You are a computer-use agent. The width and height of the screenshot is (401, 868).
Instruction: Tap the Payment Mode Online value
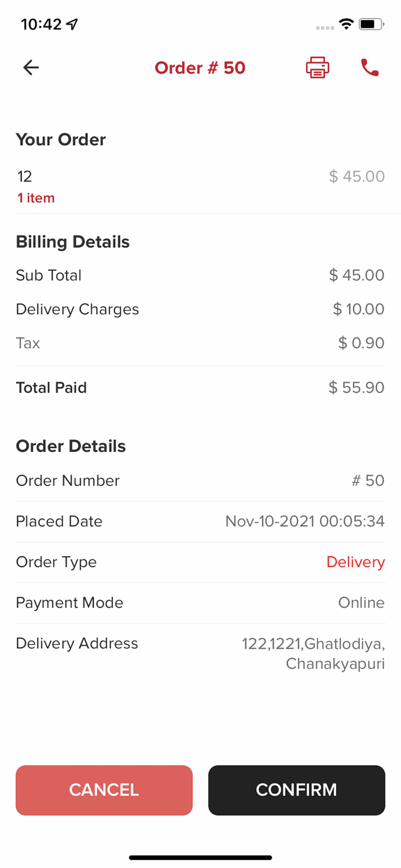pos(361,602)
